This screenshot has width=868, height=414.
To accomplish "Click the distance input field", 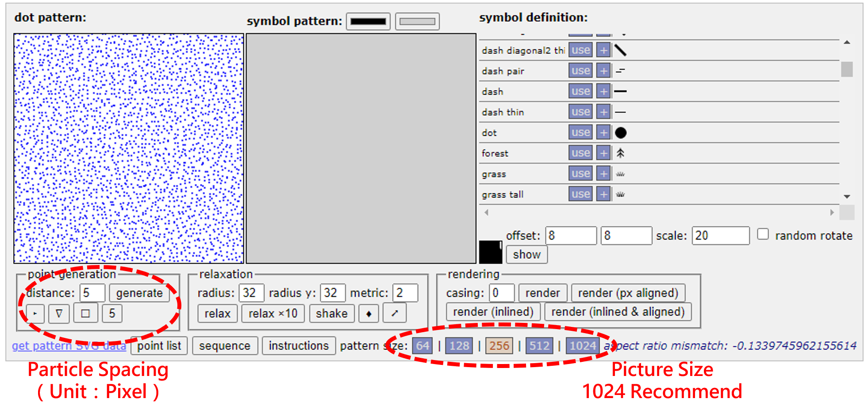I will (92, 293).
